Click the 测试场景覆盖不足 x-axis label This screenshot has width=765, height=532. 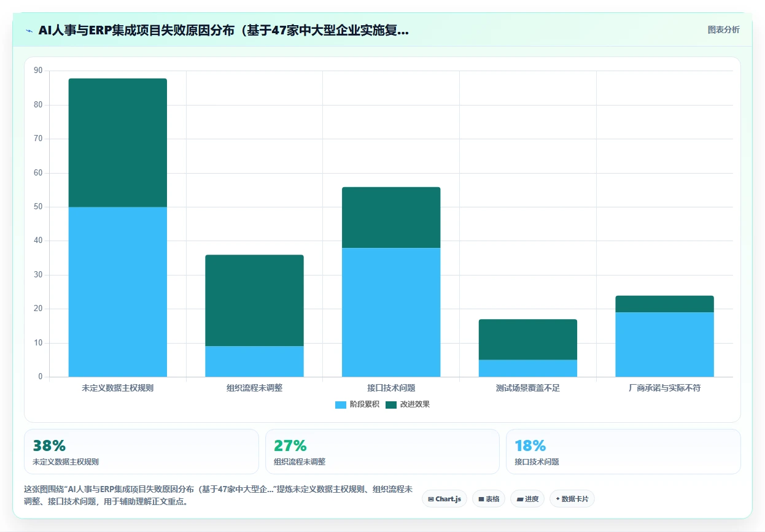pos(528,388)
